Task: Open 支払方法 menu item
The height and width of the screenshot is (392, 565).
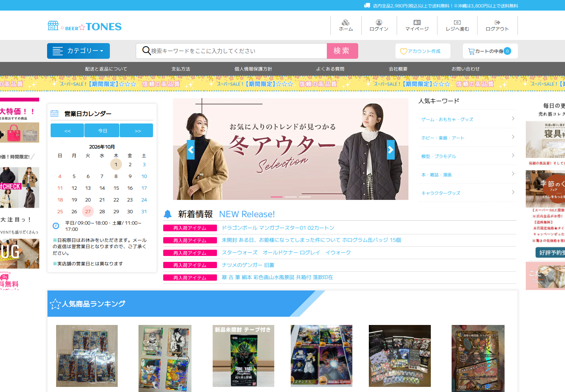Action: [x=181, y=69]
